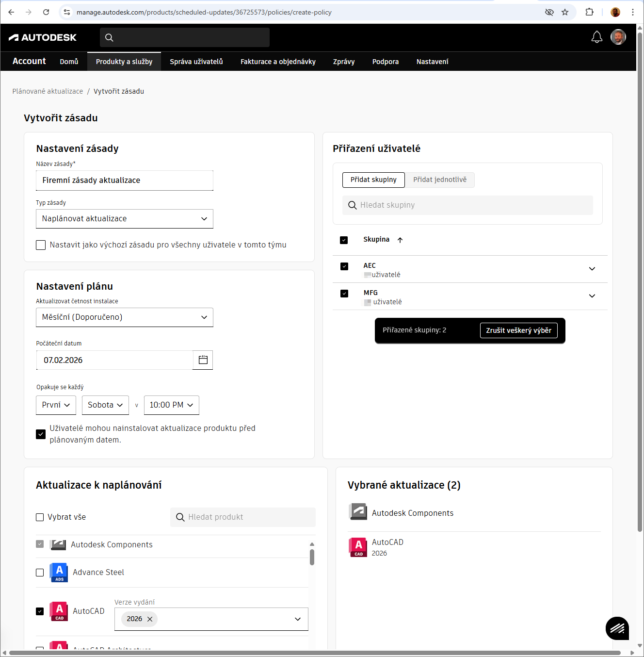Open the Typ zásady dropdown
This screenshot has height=657, width=644.
pyautogui.click(x=125, y=219)
